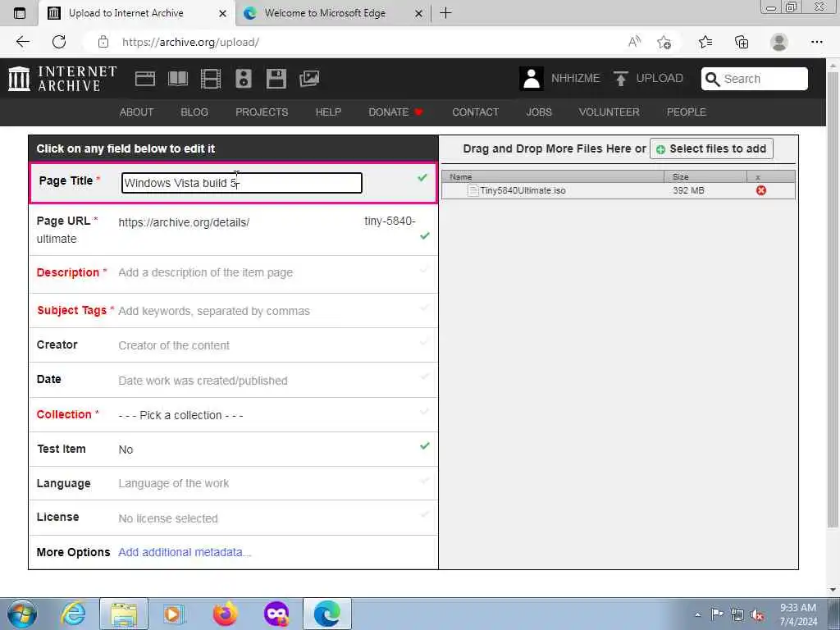Open the Software floppy disk icon
This screenshot has height=630, width=840.
276,79
